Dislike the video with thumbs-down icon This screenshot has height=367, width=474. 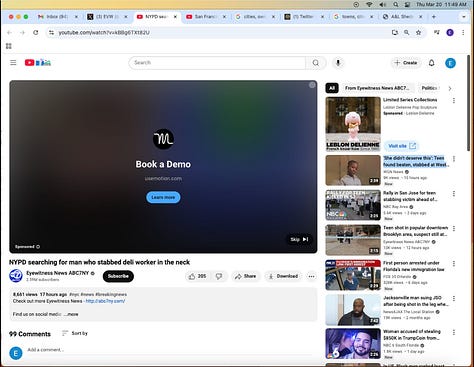click(219, 276)
